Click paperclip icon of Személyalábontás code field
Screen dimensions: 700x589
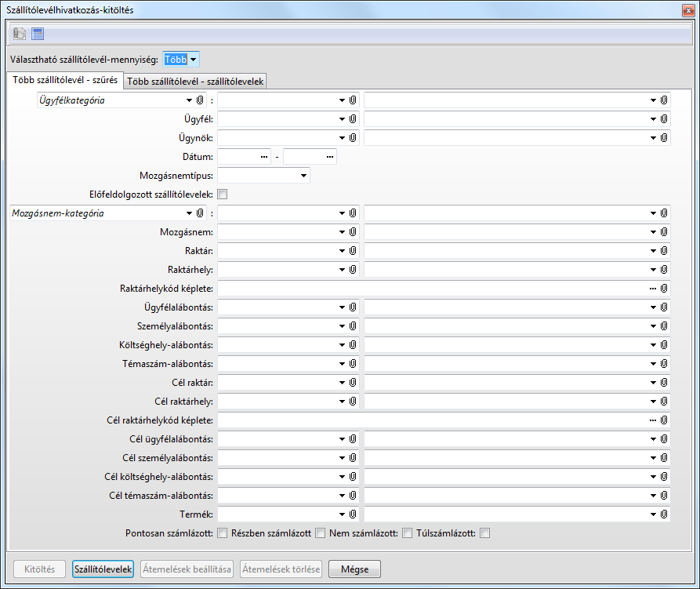(353, 326)
